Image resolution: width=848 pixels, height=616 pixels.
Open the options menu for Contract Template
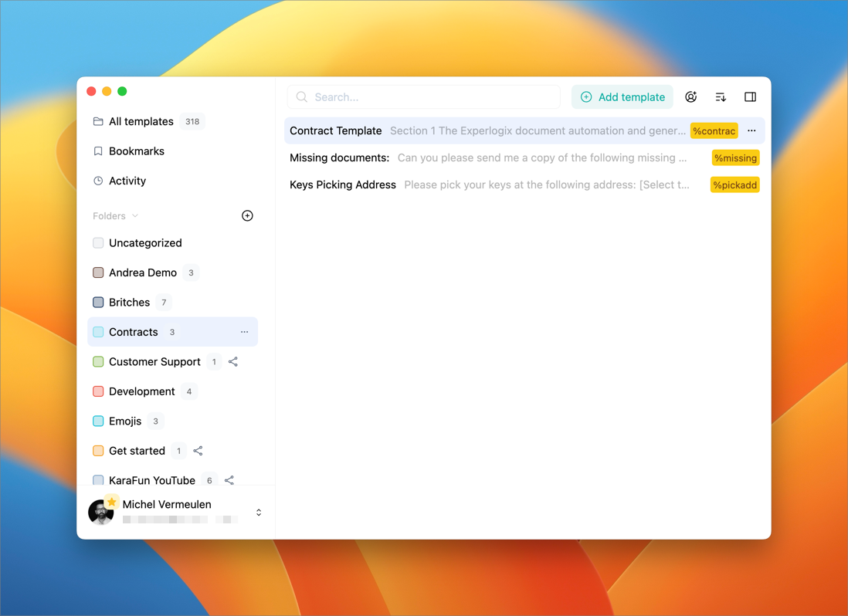[751, 130]
